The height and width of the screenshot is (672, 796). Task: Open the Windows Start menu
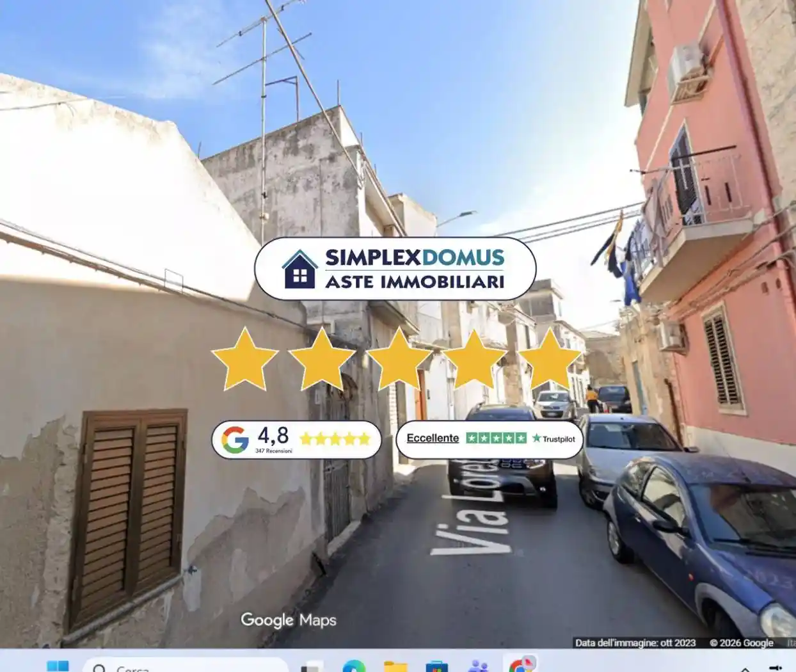click(58, 666)
